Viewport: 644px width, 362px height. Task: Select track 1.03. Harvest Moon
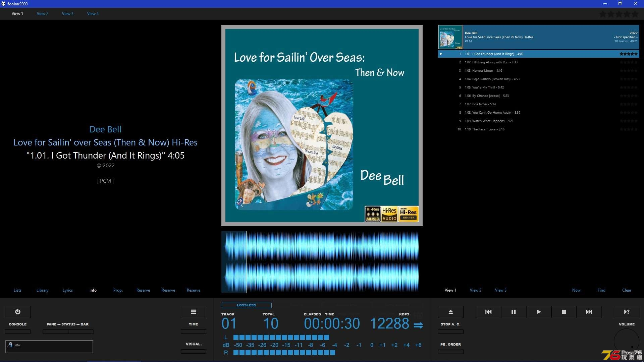(539, 71)
